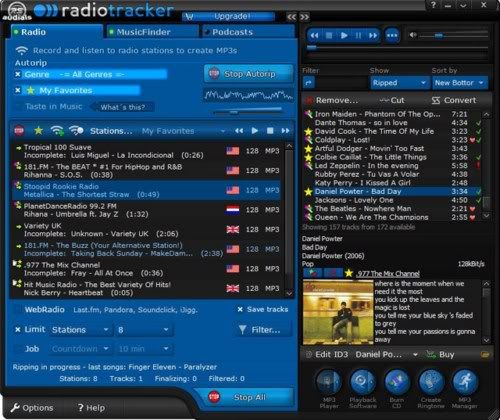Toggle the Taste in Music checkbox

(x=19, y=107)
